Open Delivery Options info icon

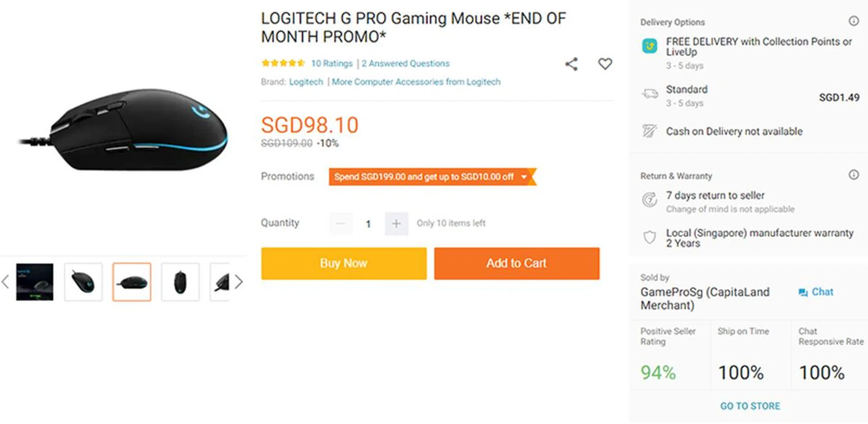(x=853, y=21)
